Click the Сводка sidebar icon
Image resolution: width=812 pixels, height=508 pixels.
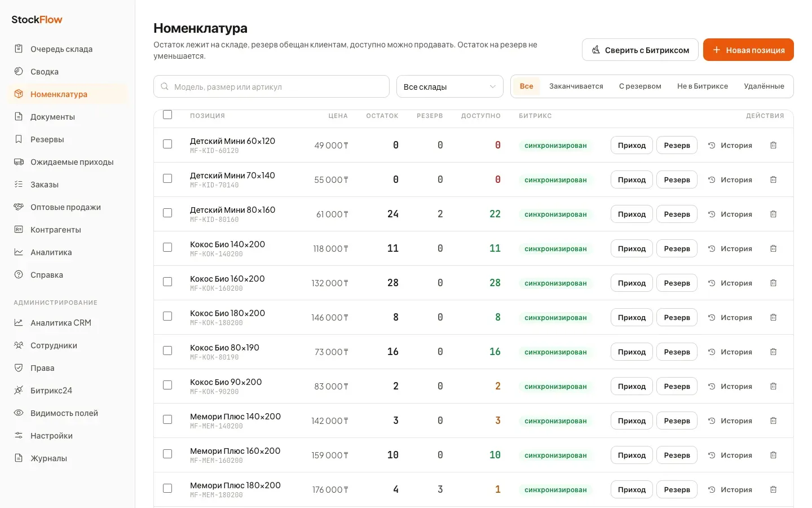pos(19,71)
